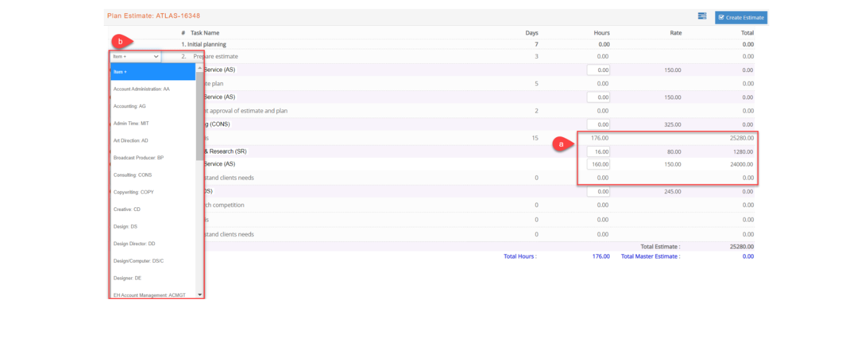The image size is (868, 352).
Task: Click the 24000.00 total value
Action: pyautogui.click(x=741, y=164)
